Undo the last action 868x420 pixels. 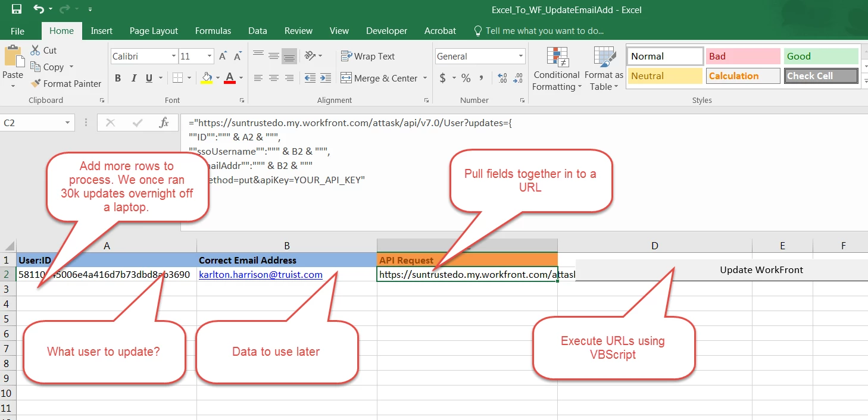pos(39,9)
